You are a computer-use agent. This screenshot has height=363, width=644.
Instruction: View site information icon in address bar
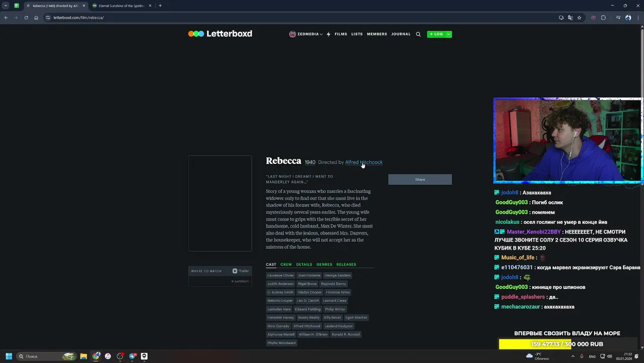pyautogui.click(x=48, y=18)
